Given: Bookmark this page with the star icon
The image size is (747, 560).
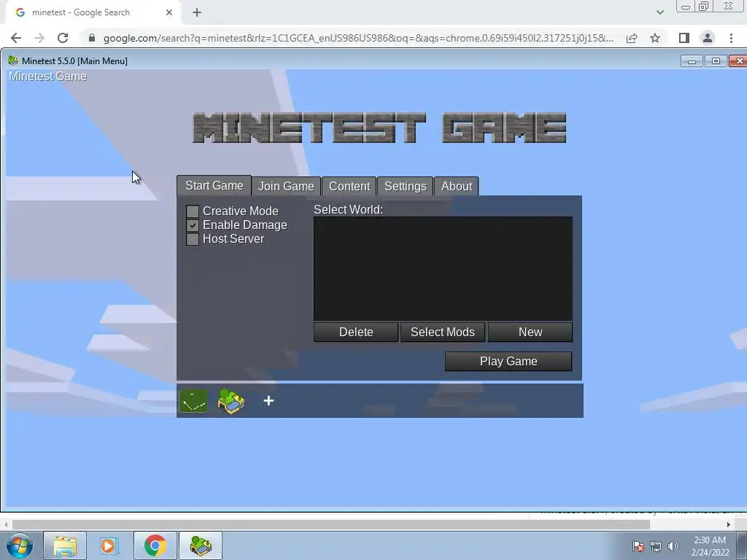Looking at the screenshot, I should pyautogui.click(x=655, y=38).
